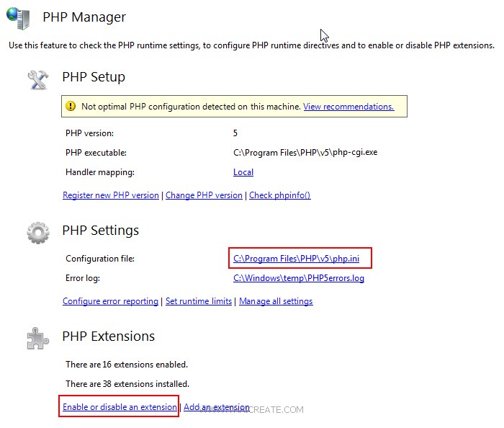This screenshot has height=428, width=504.
Task: Click the PHP Settings gear icon
Action: [x=37, y=231]
